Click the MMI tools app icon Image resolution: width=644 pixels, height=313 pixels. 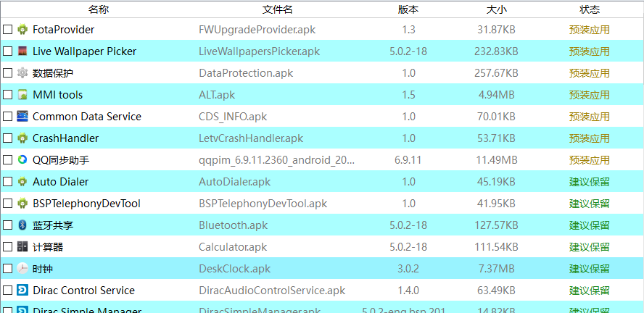pos(22,95)
